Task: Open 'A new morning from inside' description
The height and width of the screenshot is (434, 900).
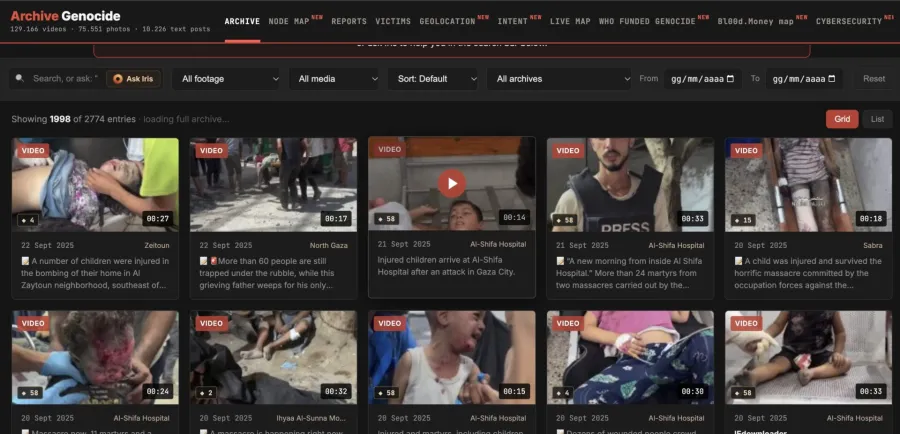Action: tap(629, 273)
